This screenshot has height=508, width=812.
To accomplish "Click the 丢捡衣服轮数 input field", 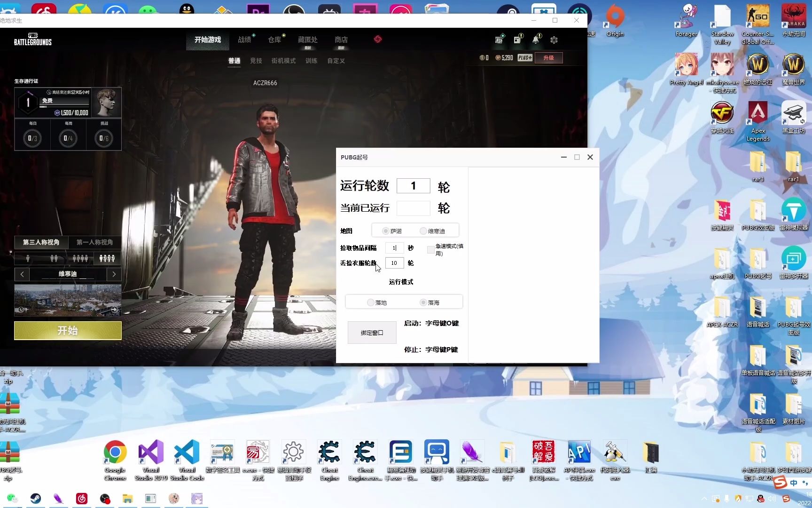I will pyautogui.click(x=394, y=263).
